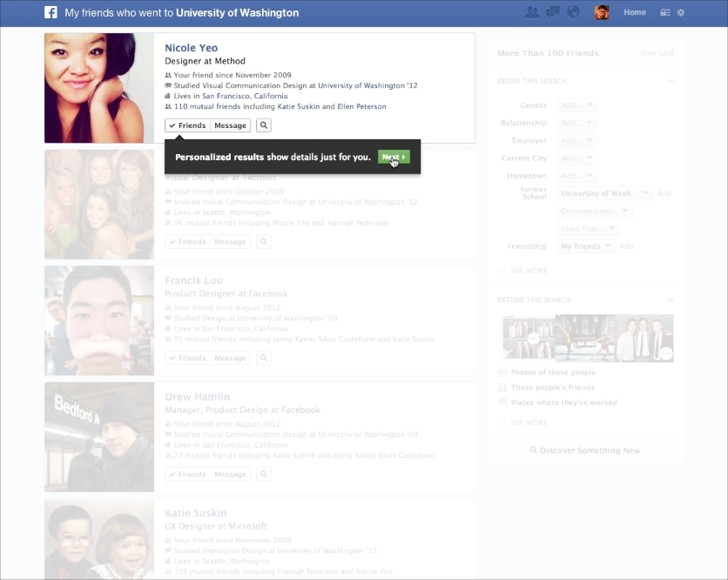The image size is (728, 580).
Task: Click search icon in Francis Luu's row
Action: pyautogui.click(x=264, y=358)
